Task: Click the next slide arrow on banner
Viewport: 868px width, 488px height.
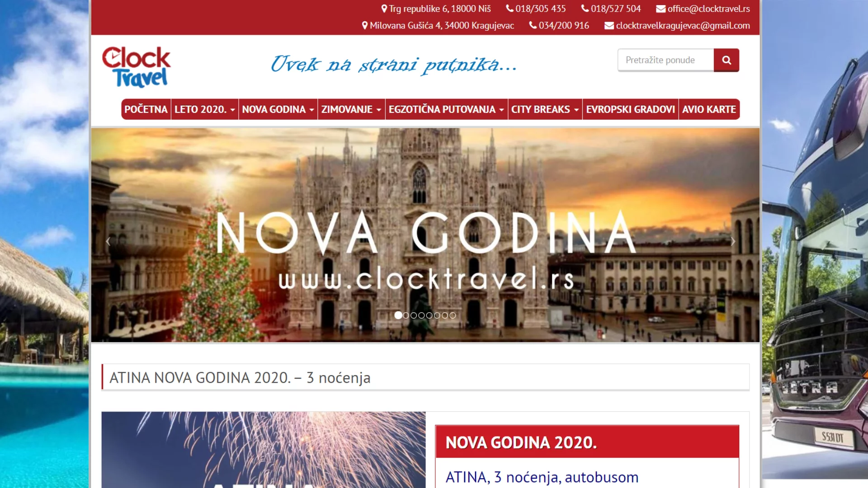Action: (x=733, y=241)
